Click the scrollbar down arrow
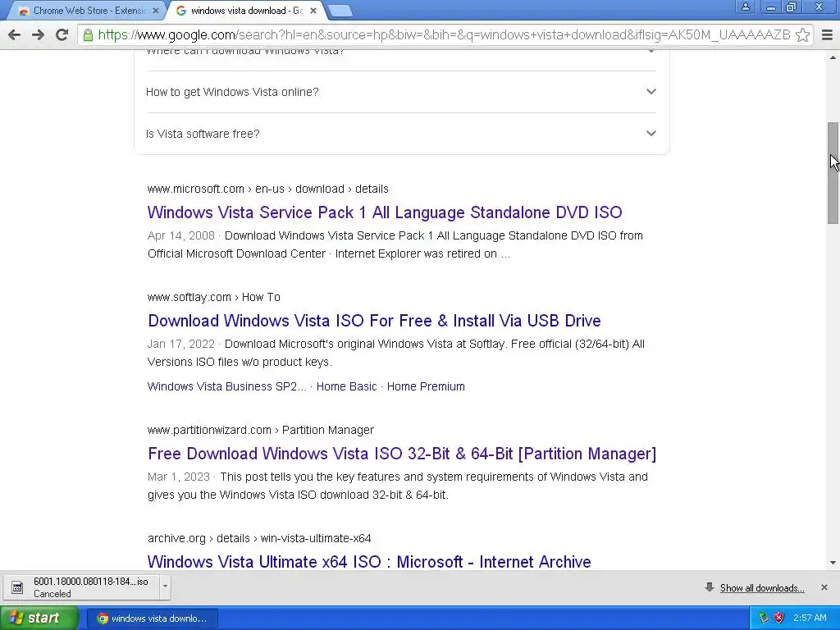This screenshot has width=840, height=630. coord(833,563)
